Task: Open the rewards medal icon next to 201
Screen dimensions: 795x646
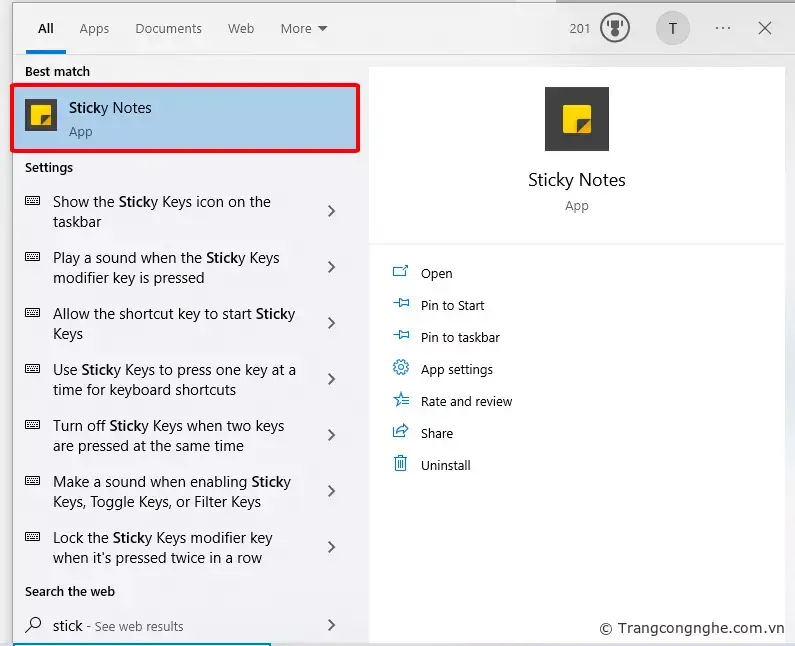Action: click(x=615, y=29)
